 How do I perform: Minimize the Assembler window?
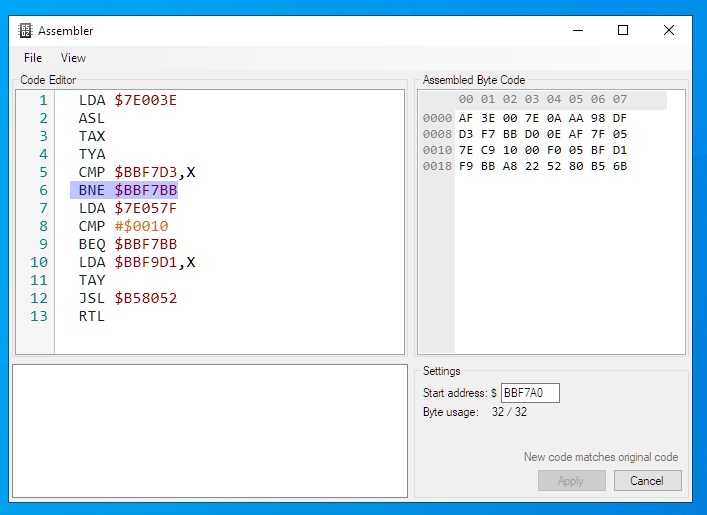[578, 30]
